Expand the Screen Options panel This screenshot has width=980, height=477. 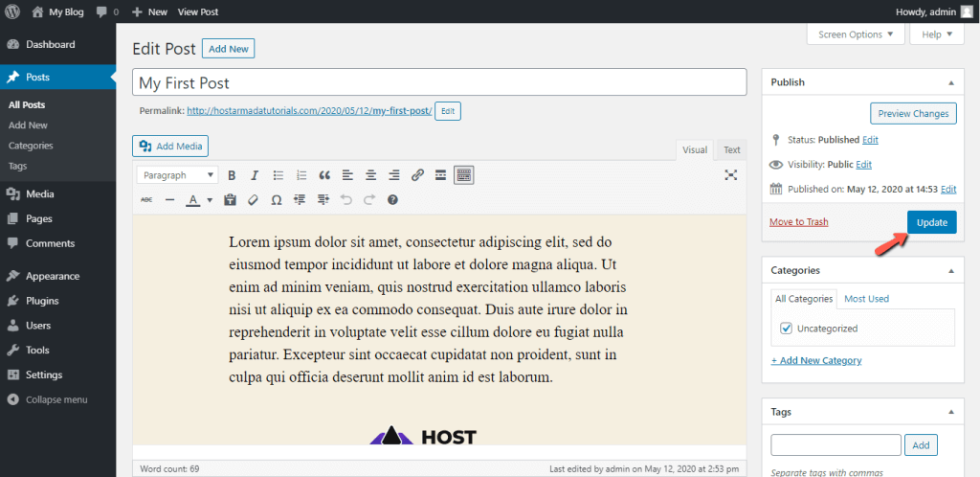tap(856, 34)
